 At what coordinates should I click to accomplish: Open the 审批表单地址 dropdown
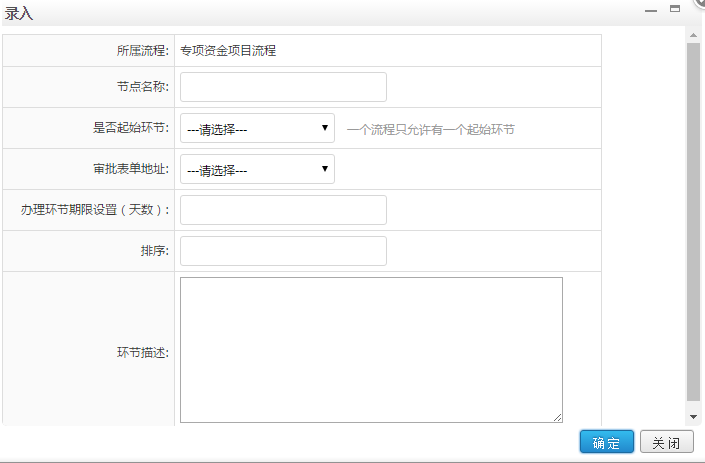click(257, 169)
